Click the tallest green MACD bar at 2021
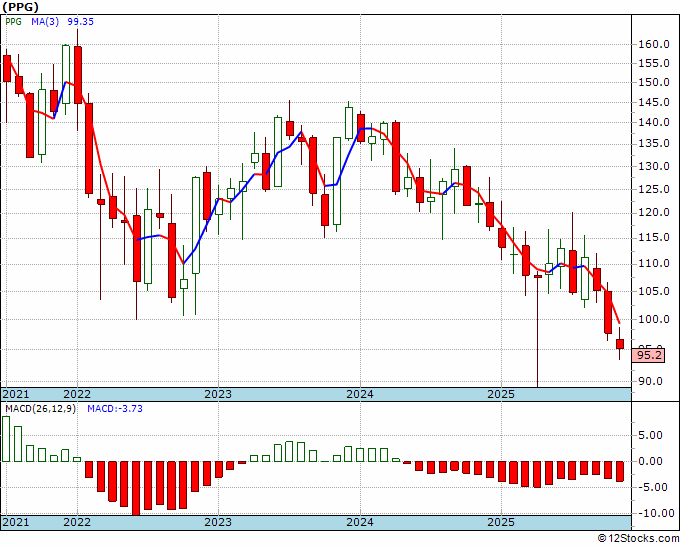This screenshot has width=680, height=546. click(6, 439)
